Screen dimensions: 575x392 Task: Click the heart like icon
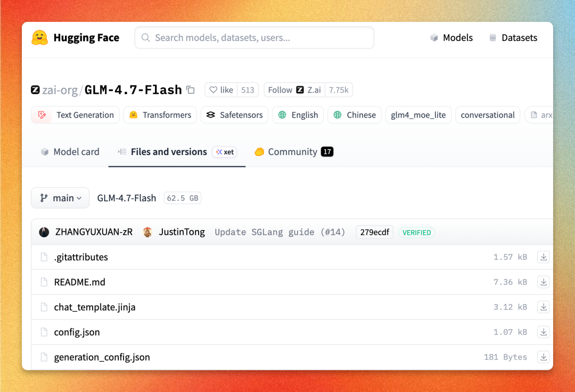pyautogui.click(x=213, y=90)
